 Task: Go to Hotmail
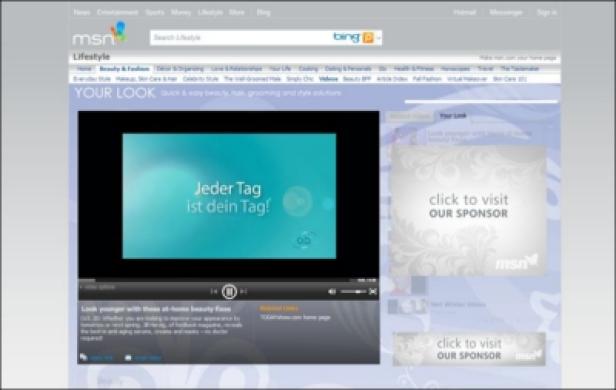click(x=465, y=13)
